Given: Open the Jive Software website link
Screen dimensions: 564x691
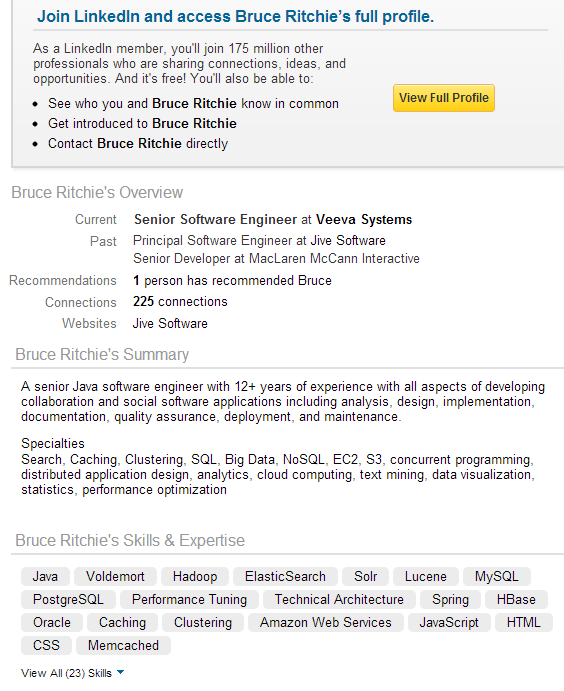Looking at the screenshot, I should (x=170, y=323).
